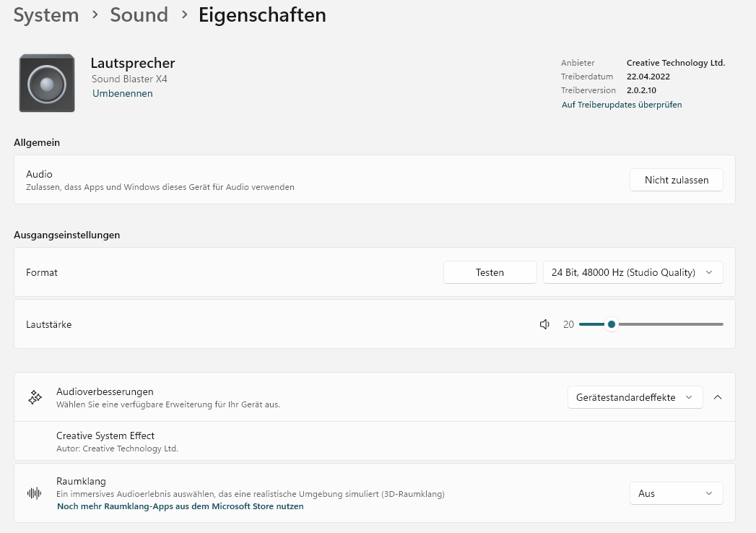The image size is (756, 533).
Task: Open the Raumklang dropdown set to Aus
Action: pyautogui.click(x=676, y=493)
